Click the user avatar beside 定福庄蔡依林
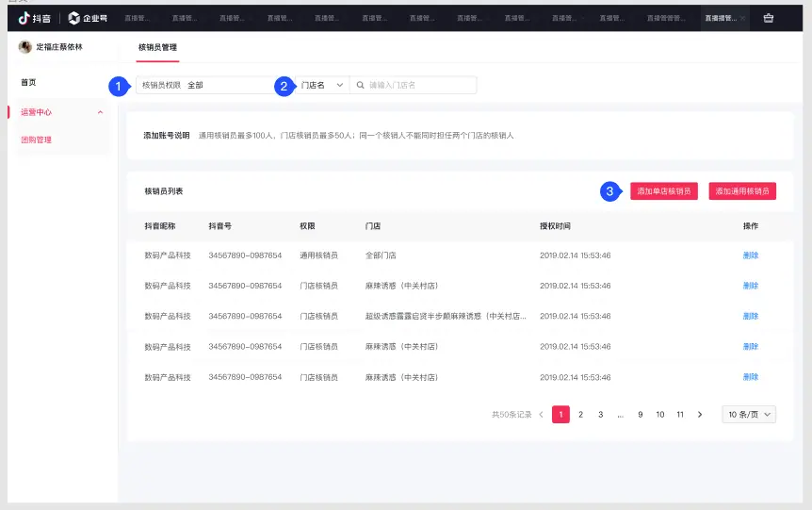 tap(24, 47)
